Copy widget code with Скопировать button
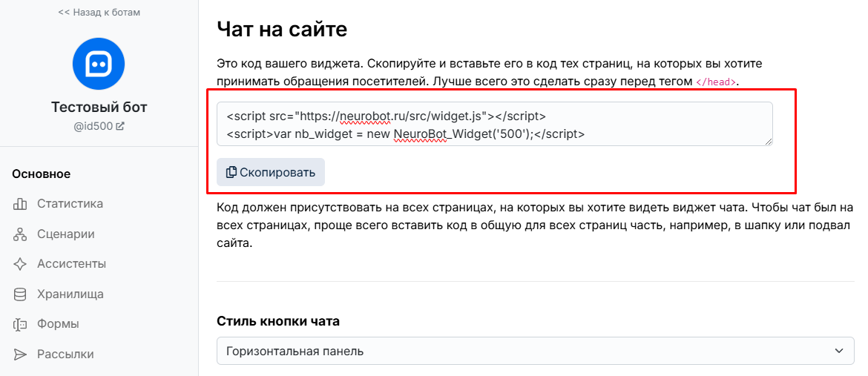This screenshot has height=376, width=868. pyautogui.click(x=271, y=172)
